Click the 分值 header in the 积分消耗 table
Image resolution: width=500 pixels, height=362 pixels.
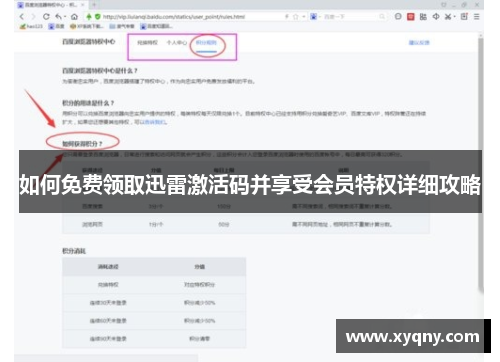pyautogui.click(x=199, y=267)
